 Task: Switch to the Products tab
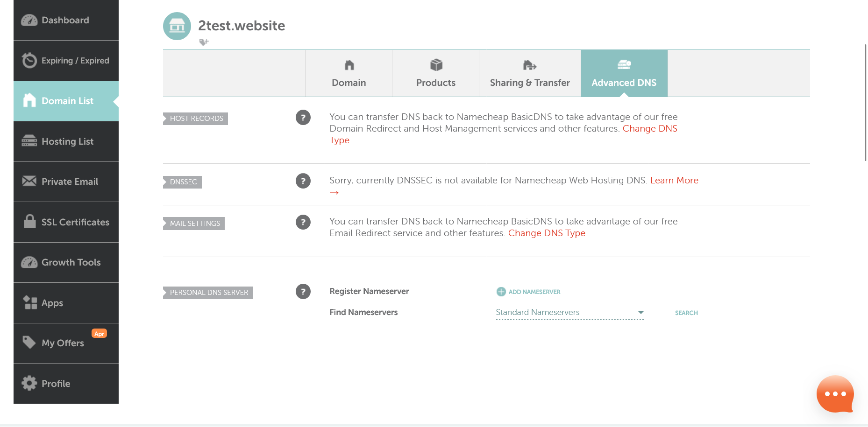pos(435,73)
